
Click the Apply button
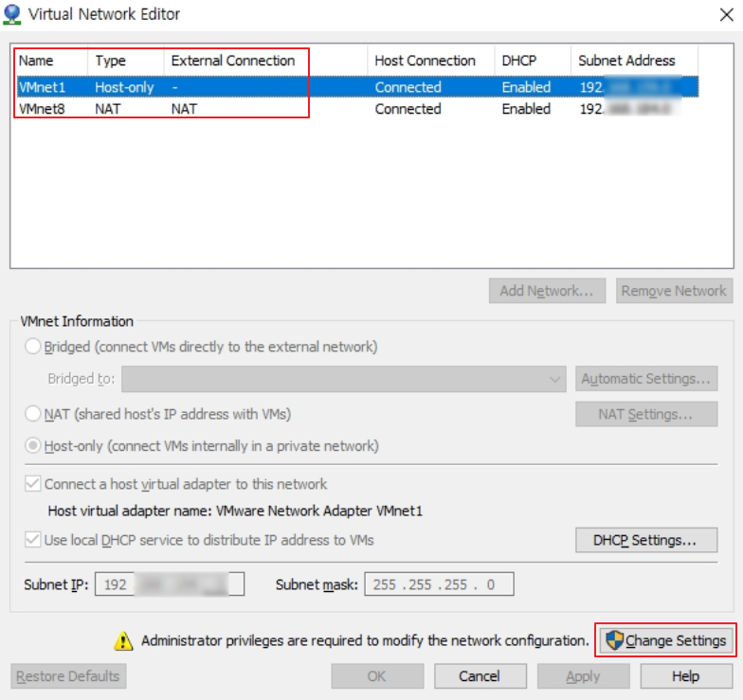pyautogui.click(x=584, y=676)
